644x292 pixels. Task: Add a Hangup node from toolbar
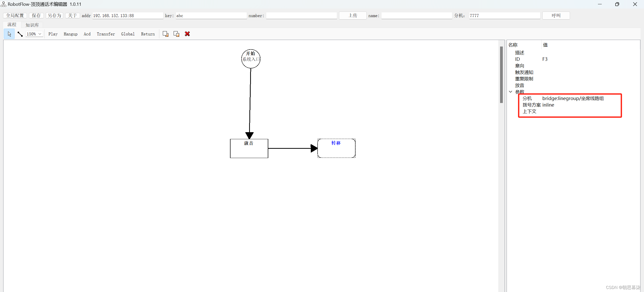70,34
